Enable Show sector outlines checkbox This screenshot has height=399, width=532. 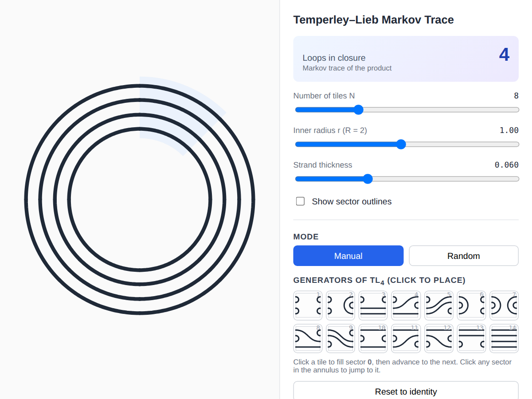coord(301,201)
